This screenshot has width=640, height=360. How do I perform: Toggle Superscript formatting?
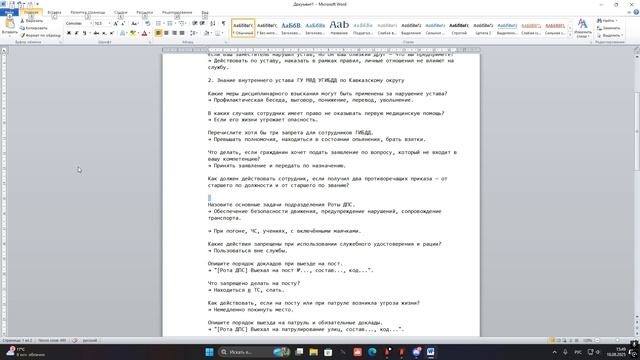(111, 33)
